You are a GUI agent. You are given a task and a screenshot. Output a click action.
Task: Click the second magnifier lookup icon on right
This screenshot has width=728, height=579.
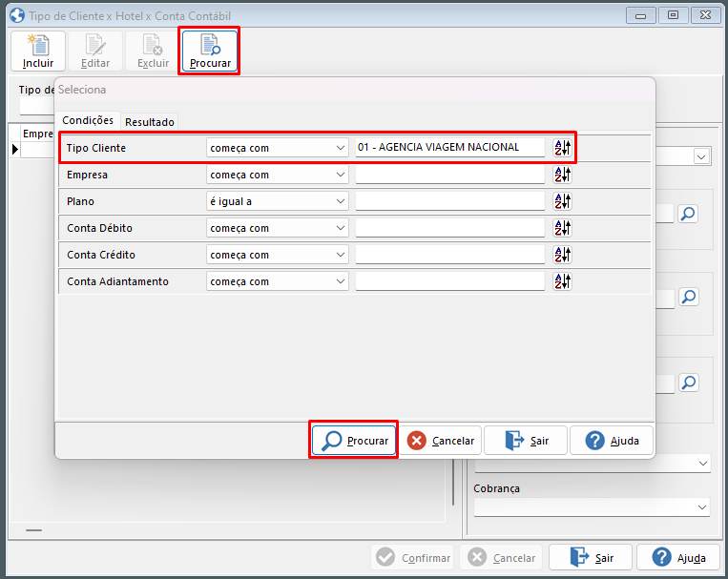point(689,297)
